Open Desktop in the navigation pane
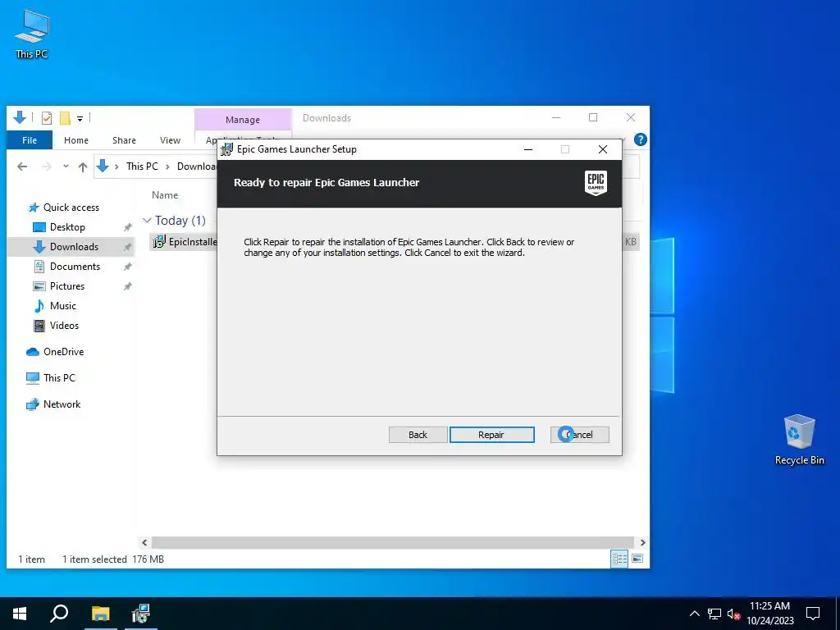Image resolution: width=840 pixels, height=630 pixels. (67, 227)
